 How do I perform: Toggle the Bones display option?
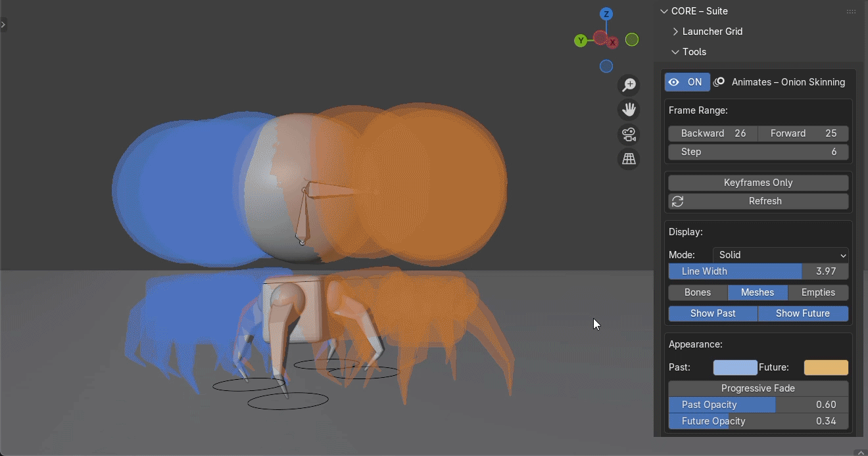(698, 292)
